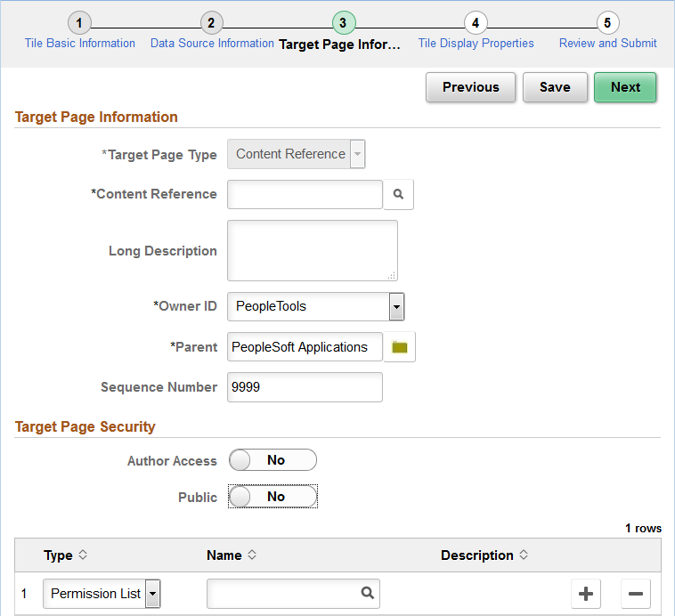Viewport: 675px width, 616px height.
Task: Toggle the Public switch
Action: pos(272,497)
